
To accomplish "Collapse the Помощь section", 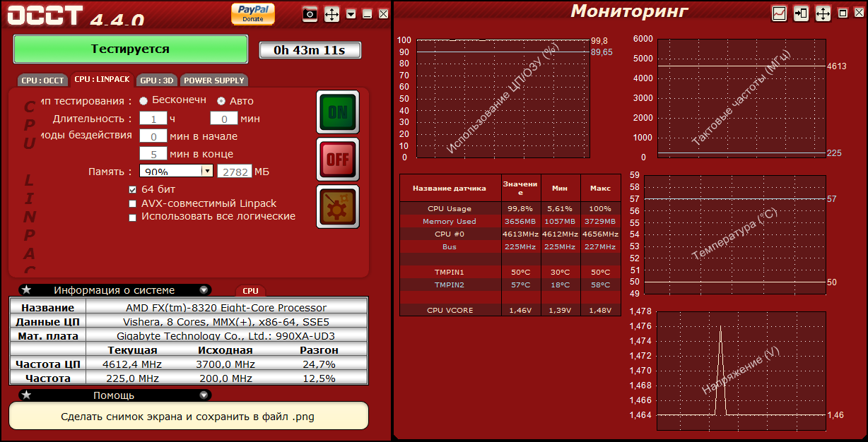I will point(204,395).
